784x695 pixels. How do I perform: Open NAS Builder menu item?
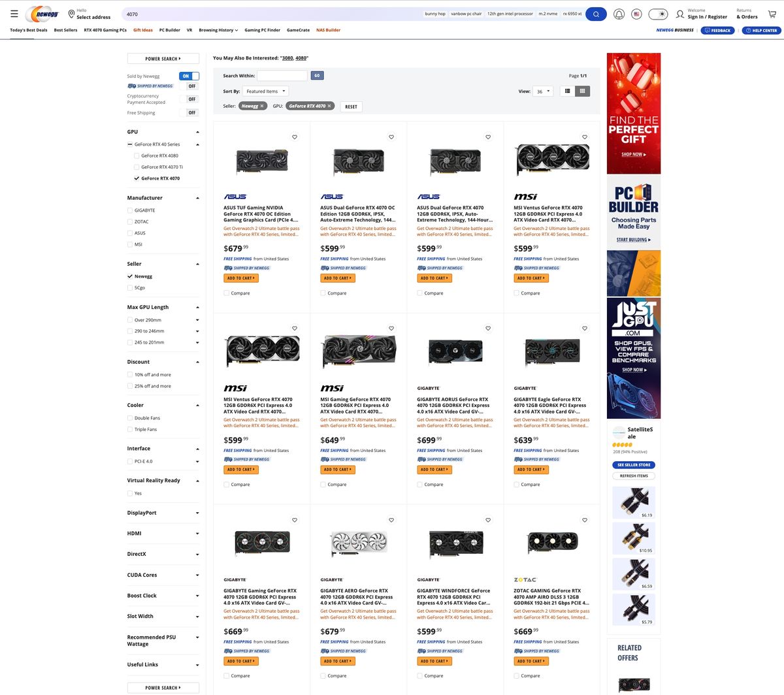[x=328, y=30]
